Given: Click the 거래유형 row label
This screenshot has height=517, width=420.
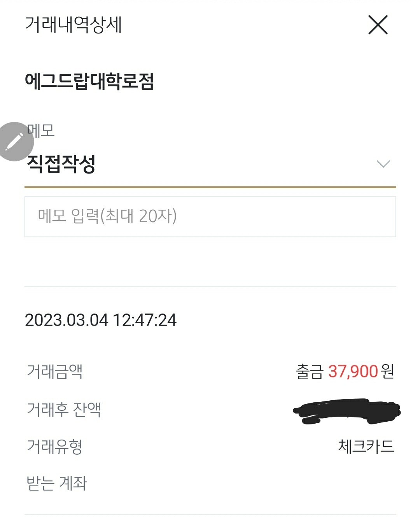Looking at the screenshot, I should pyautogui.click(x=55, y=446).
